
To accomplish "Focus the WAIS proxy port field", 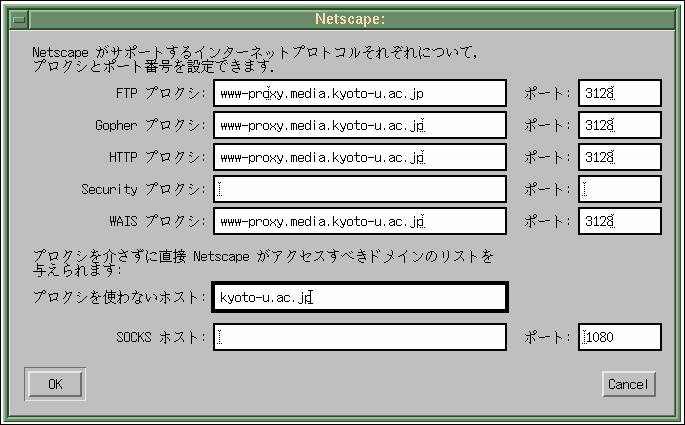I will [619, 221].
